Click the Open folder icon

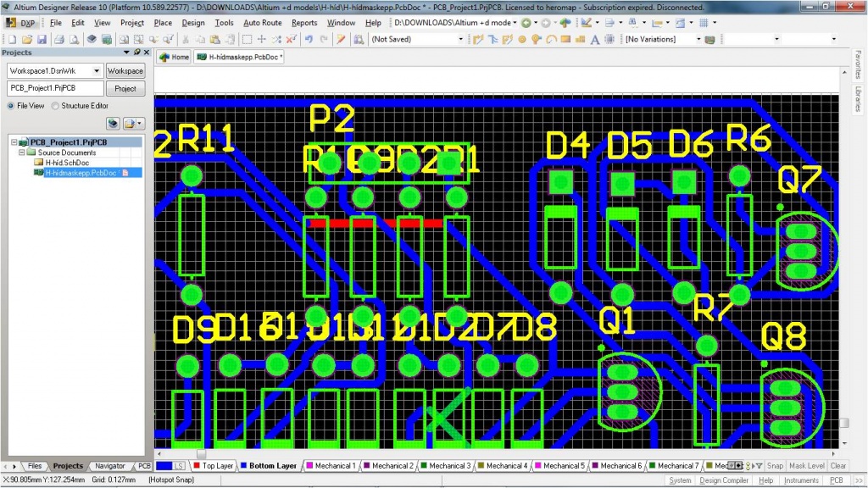tap(26, 39)
